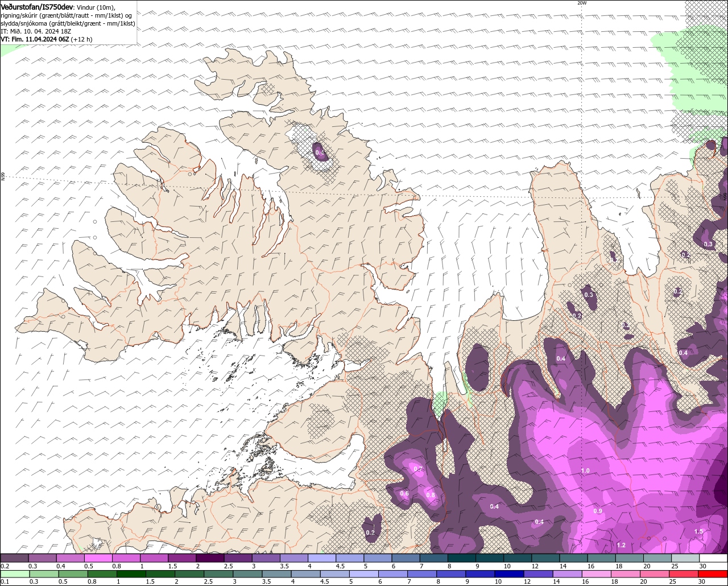Click the dark teal swatch labeled 8 in upper legend
This screenshot has height=586, width=728.
(x=462, y=558)
